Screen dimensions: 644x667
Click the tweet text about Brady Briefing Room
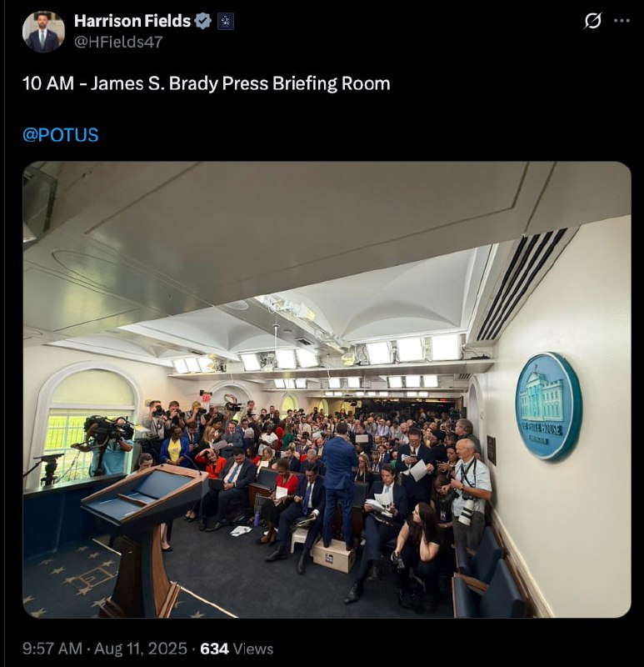[206, 83]
